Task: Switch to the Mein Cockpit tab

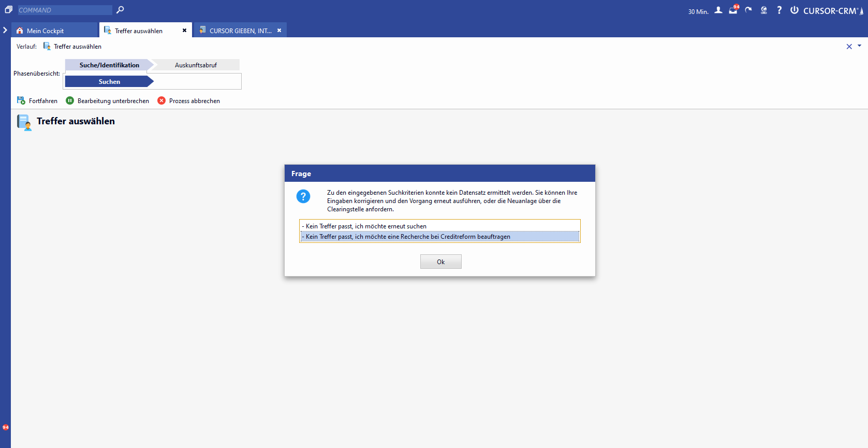Action: click(x=45, y=31)
